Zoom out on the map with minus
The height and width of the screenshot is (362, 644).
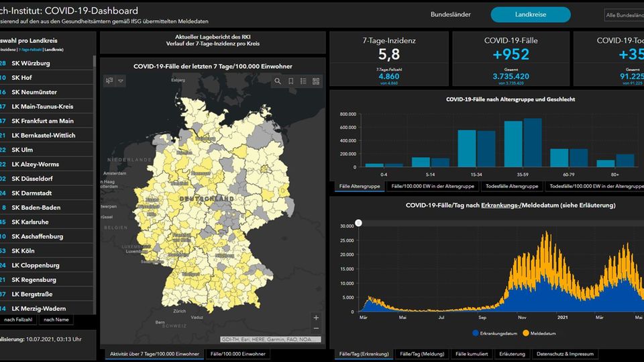tap(316, 328)
